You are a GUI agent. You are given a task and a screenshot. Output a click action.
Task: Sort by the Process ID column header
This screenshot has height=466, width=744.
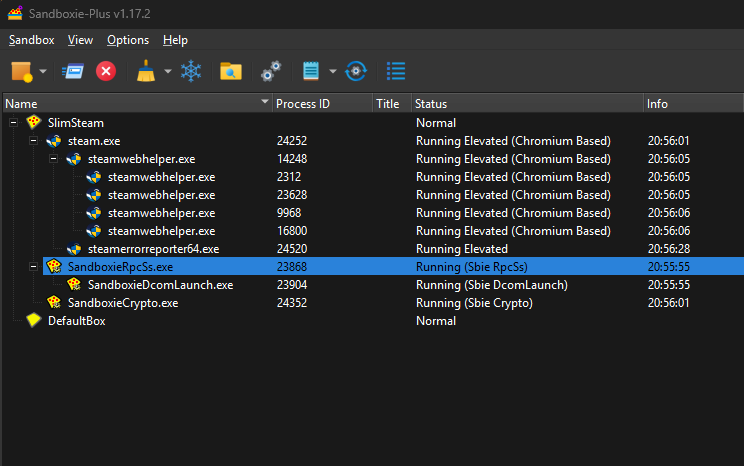(322, 103)
